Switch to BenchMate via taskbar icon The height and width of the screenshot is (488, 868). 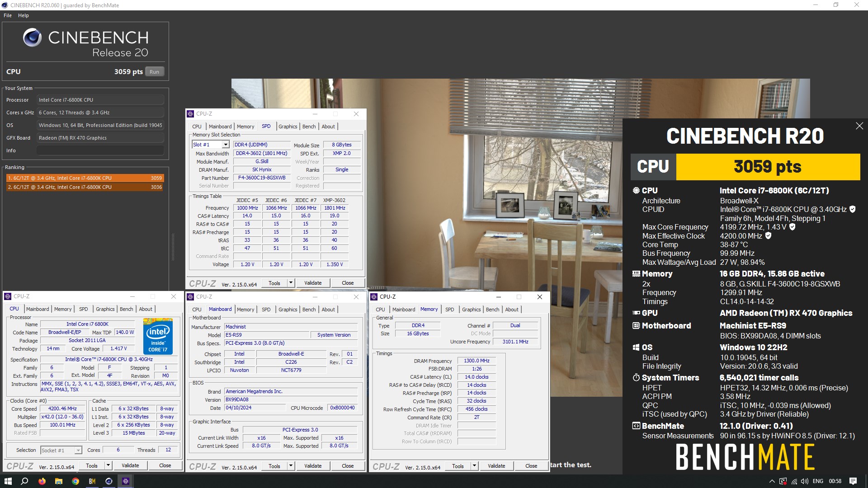[92, 481]
